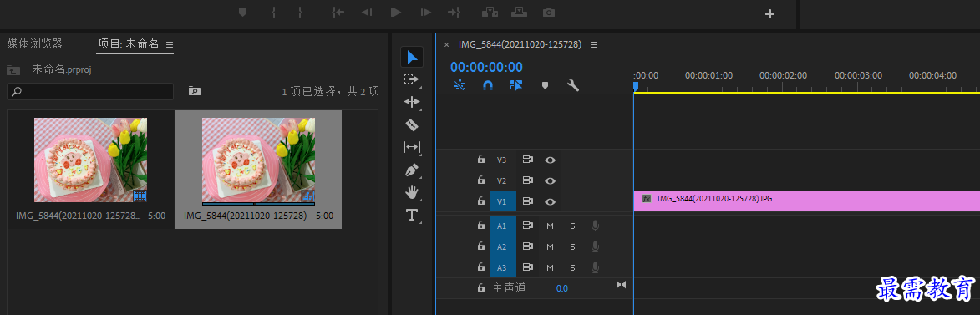Click the timeline timecode 00:00:00:00
This screenshot has width=980, height=315.
pos(487,67)
